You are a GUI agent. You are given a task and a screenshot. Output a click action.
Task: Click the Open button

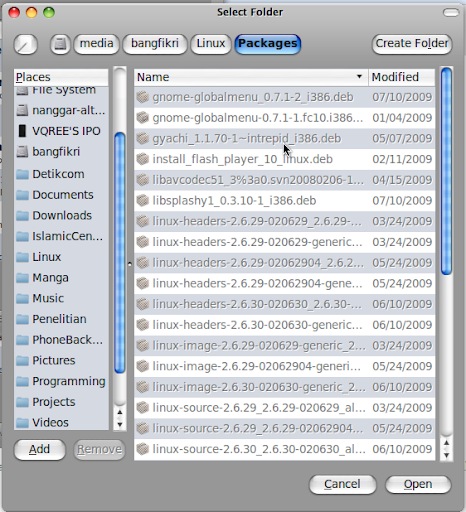tap(418, 484)
